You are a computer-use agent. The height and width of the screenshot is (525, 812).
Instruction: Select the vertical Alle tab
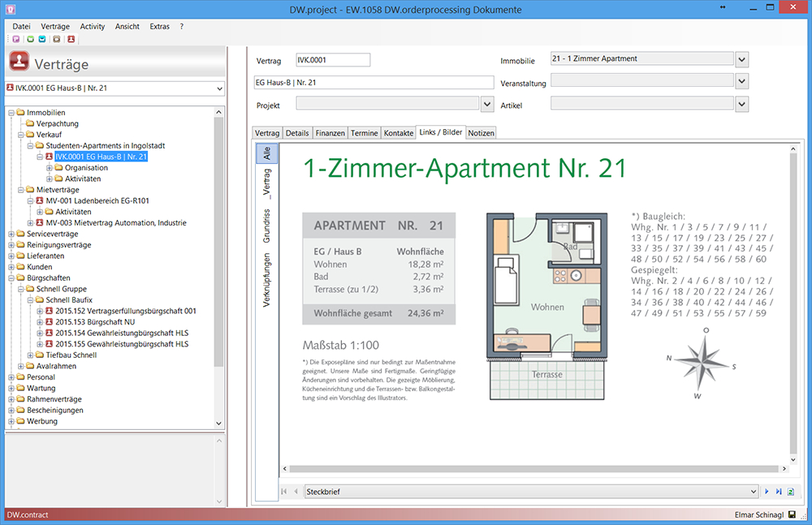(x=266, y=153)
